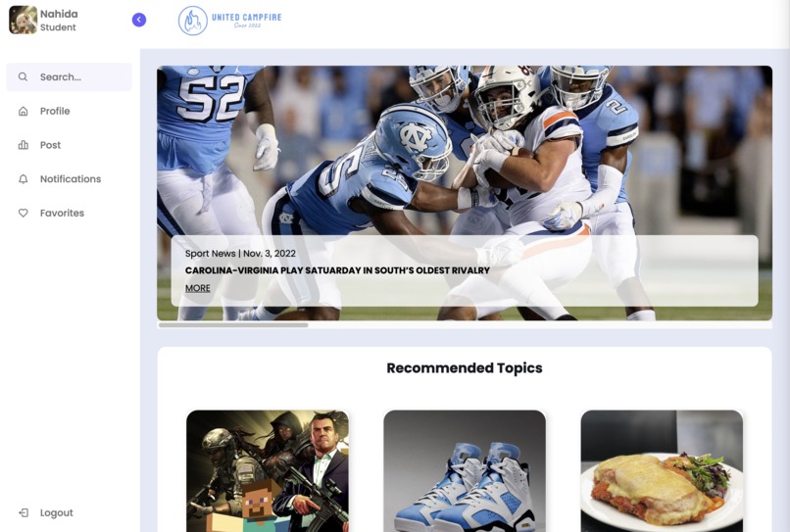Focus the Search... input field
The image size is (790, 532).
(x=69, y=77)
